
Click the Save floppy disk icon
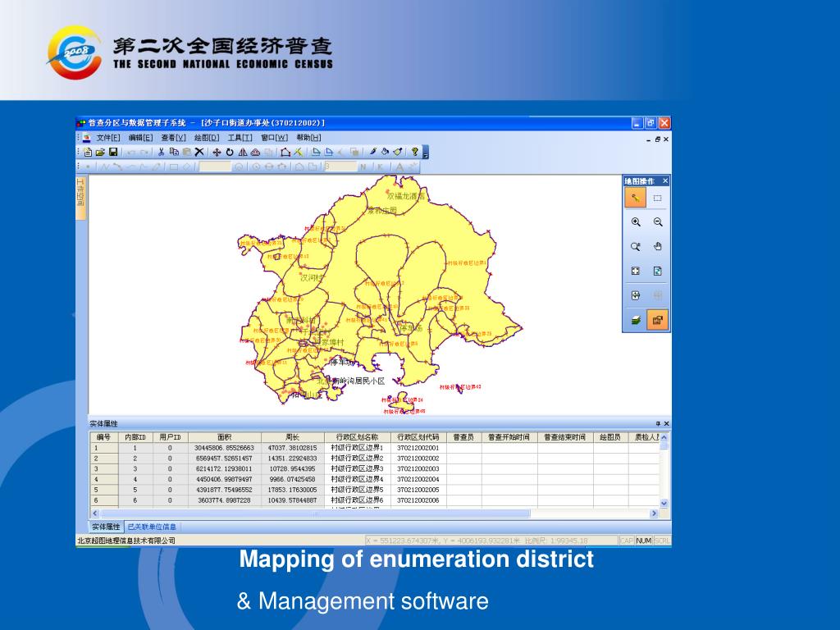point(113,152)
